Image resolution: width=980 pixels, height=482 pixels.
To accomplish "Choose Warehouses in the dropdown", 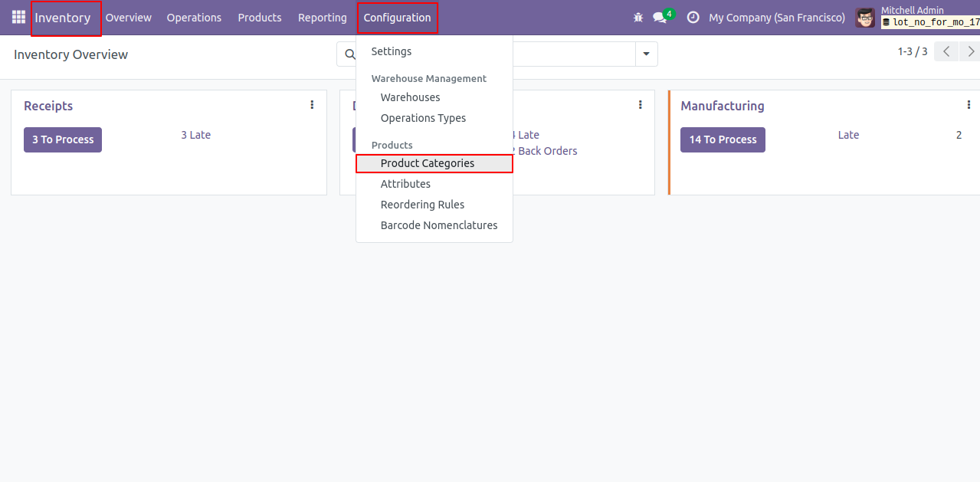I will pyautogui.click(x=434, y=97).
